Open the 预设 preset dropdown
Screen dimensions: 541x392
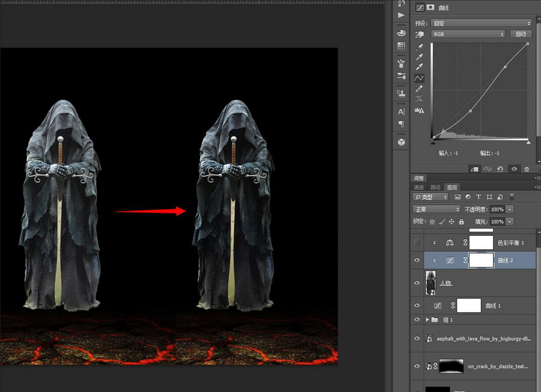tap(481, 23)
